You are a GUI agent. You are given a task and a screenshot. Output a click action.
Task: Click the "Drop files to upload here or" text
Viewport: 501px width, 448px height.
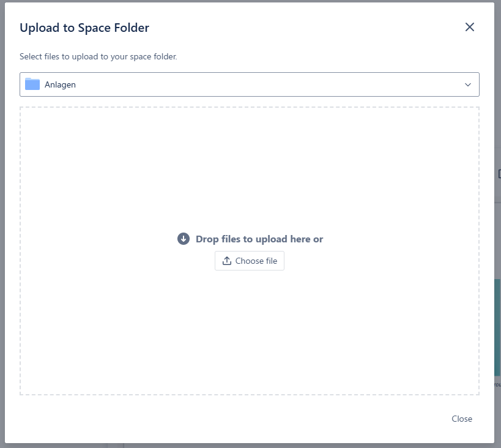pos(259,239)
